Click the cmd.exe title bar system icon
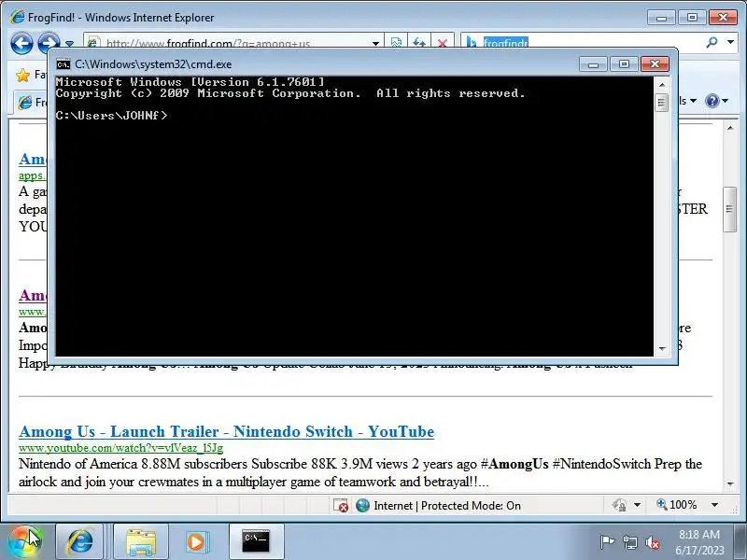The height and width of the screenshot is (560, 747). (63, 64)
